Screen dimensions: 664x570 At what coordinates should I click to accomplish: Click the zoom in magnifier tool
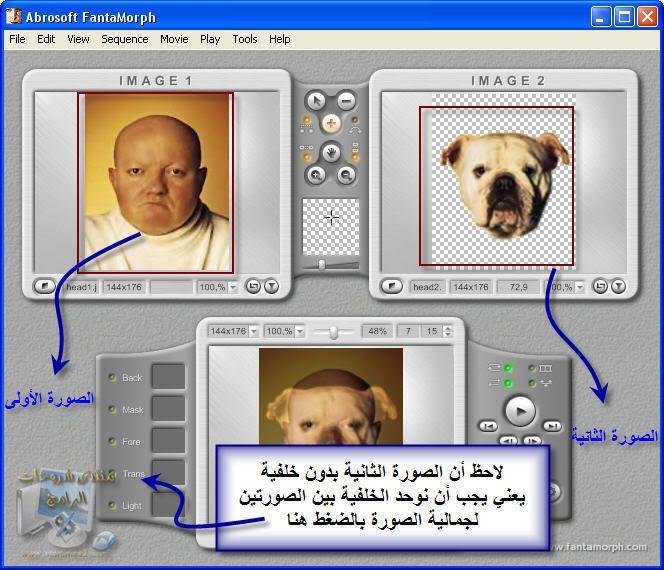(x=316, y=175)
